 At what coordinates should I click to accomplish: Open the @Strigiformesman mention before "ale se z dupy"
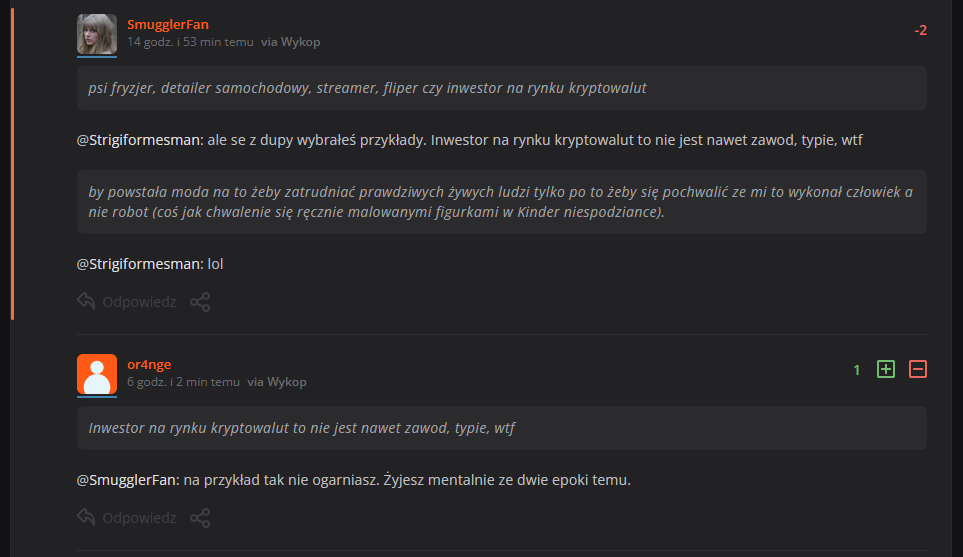click(139, 140)
